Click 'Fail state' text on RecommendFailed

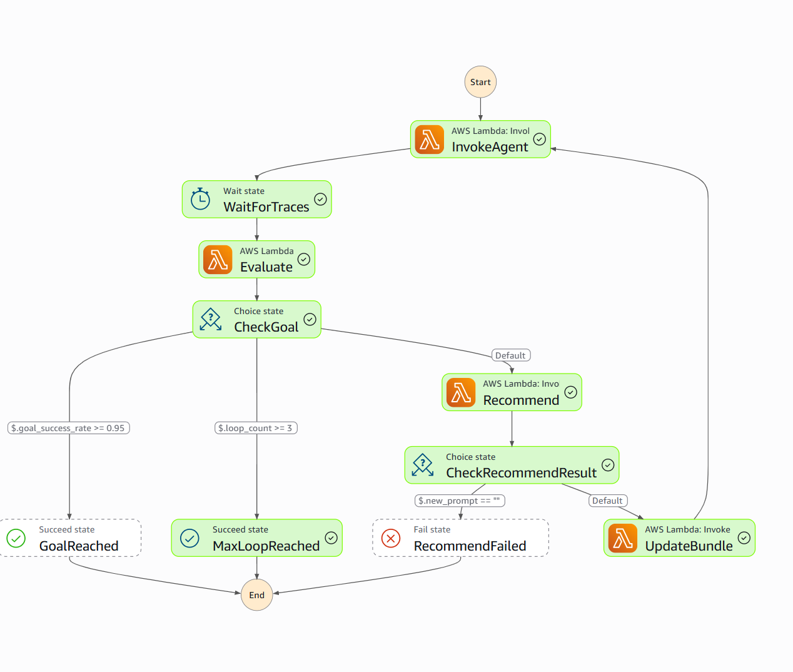point(432,529)
